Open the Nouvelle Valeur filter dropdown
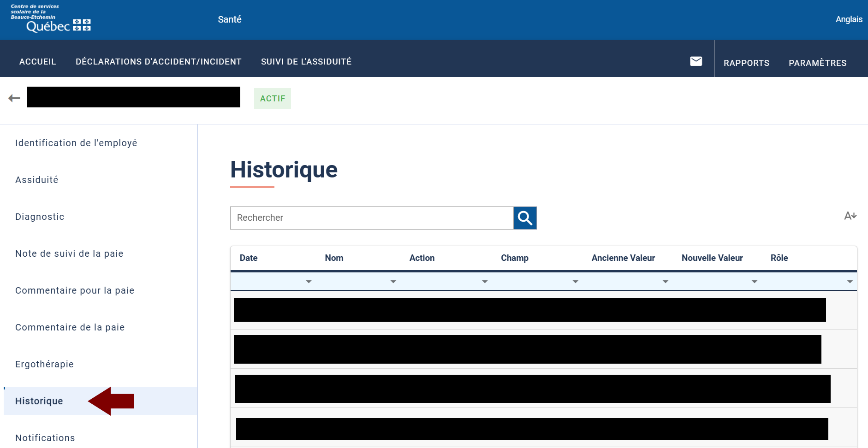The width and height of the screenshot is (868, 448). point(754,281)
